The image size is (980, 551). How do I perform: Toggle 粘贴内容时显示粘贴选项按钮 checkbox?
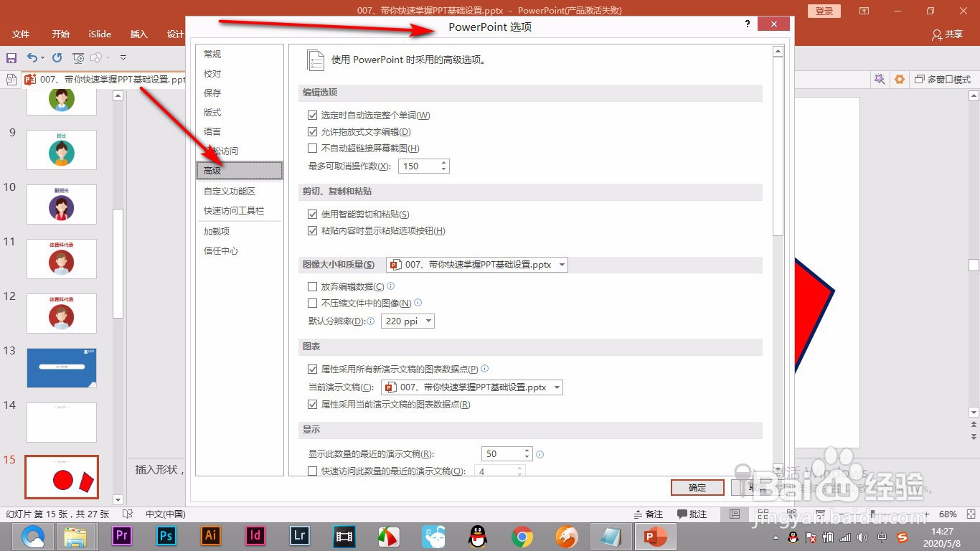click(x=312, y=230)
